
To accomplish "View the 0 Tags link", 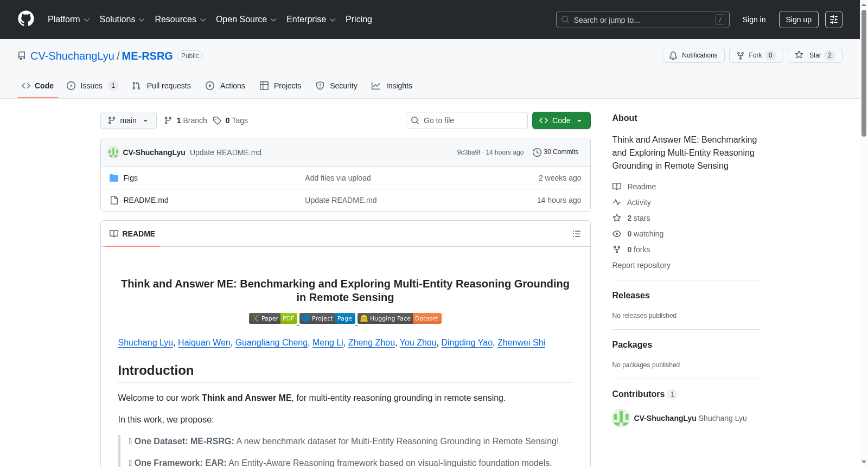I will point(231,120).
